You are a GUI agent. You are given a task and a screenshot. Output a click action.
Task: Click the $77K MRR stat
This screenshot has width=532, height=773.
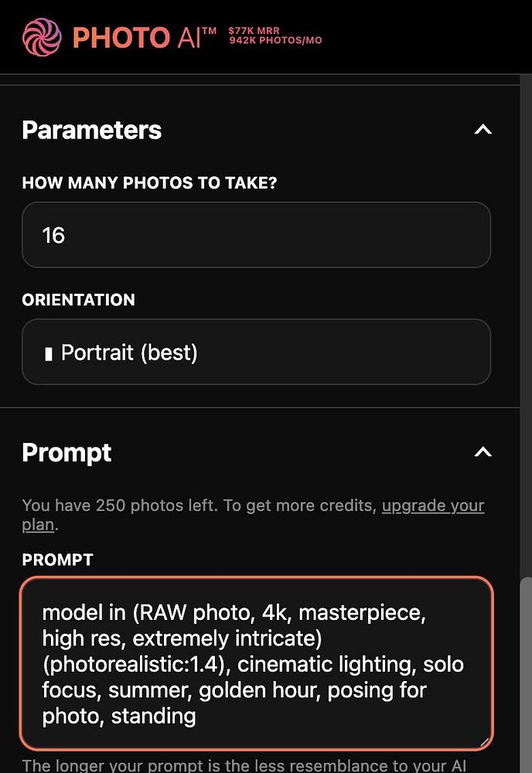[x=254, y=31]
